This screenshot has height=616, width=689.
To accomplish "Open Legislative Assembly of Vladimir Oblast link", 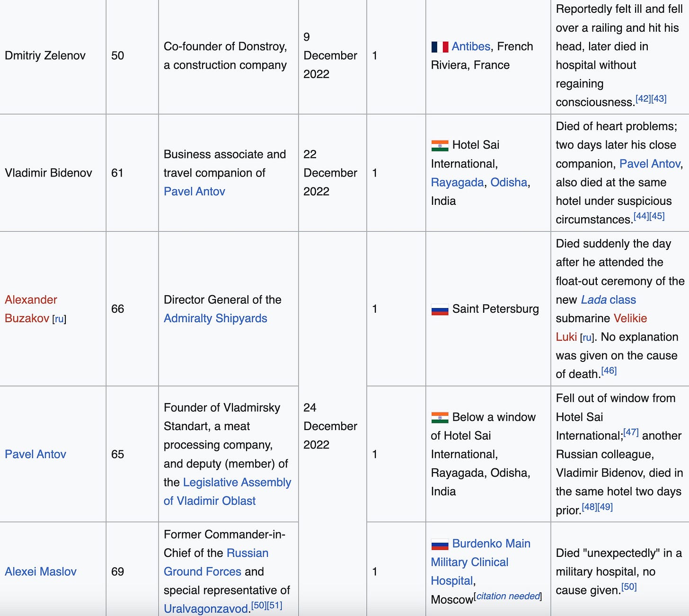I will tap(227, 492).
